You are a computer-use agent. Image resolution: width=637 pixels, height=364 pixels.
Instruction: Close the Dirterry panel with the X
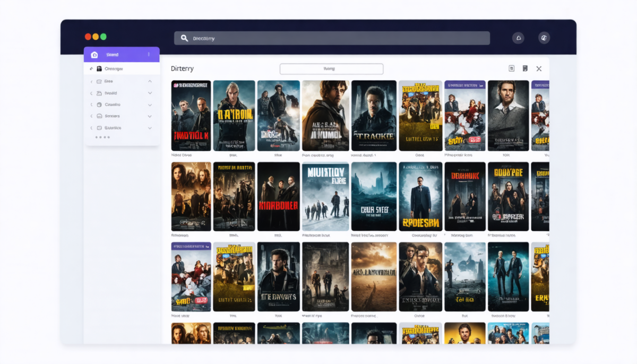point(539,68)
